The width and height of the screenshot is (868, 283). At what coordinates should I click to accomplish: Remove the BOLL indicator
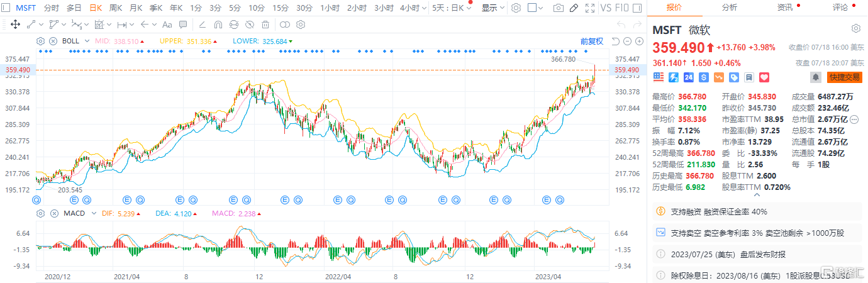click(x=53, y=41)
